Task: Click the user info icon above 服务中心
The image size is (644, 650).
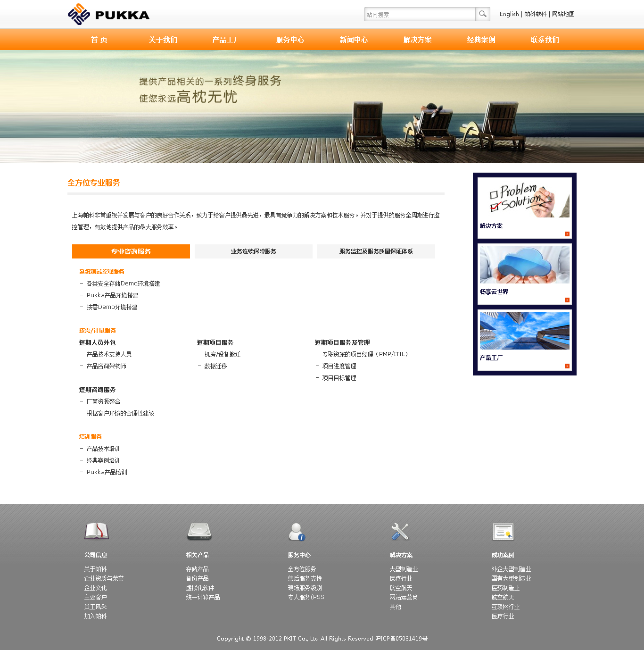Action: coord(297,532)
